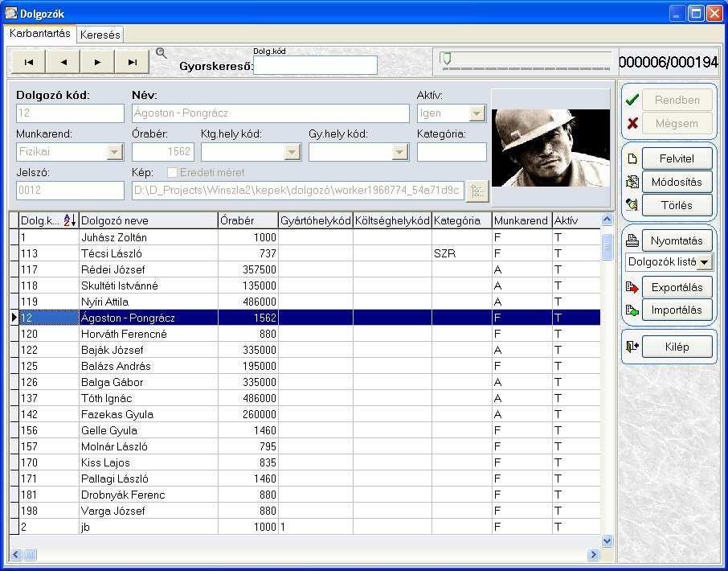Click the table scroll down arrow
The image size is (728, 571).
pyautogui.click(x=607, y=540)
